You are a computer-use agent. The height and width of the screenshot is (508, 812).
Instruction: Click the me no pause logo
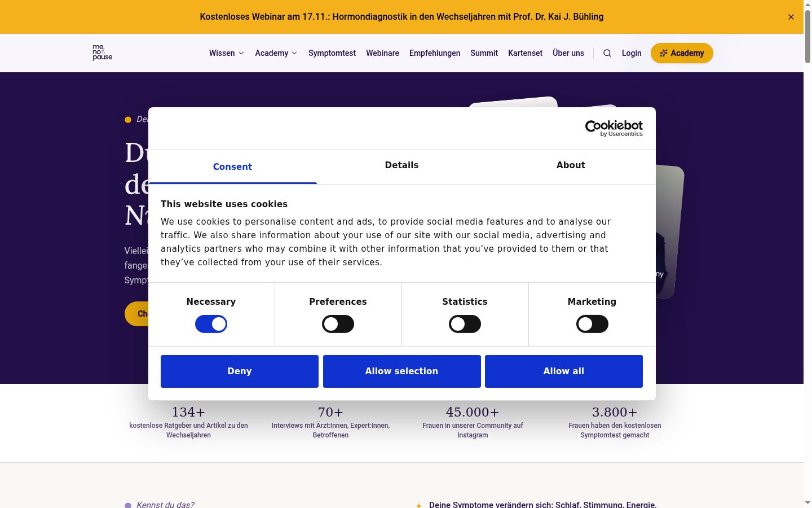pos(103,52)
